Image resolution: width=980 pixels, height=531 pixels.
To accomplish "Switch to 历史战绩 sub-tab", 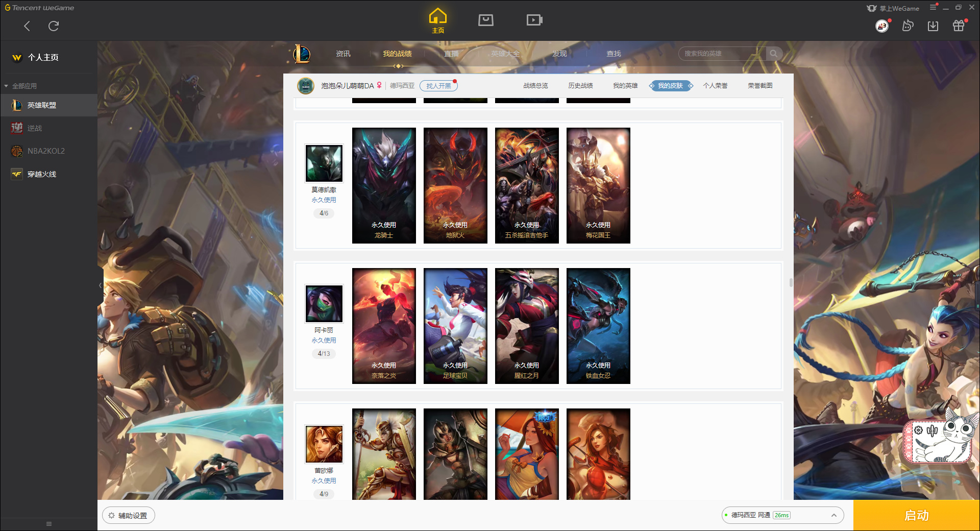I will point(580,86).
